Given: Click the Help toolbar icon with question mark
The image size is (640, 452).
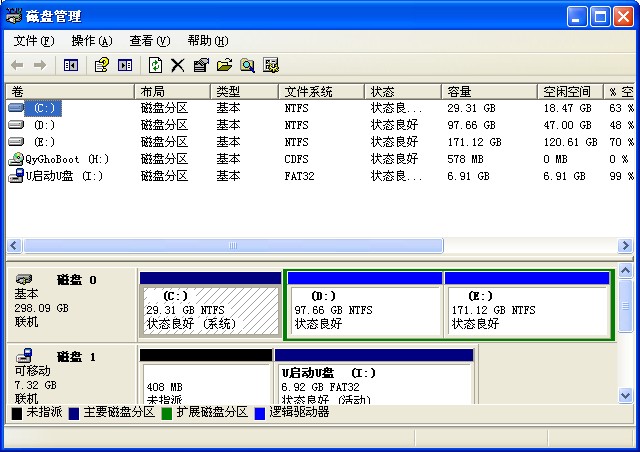Looking at the screenshot, I should (101, 65).
